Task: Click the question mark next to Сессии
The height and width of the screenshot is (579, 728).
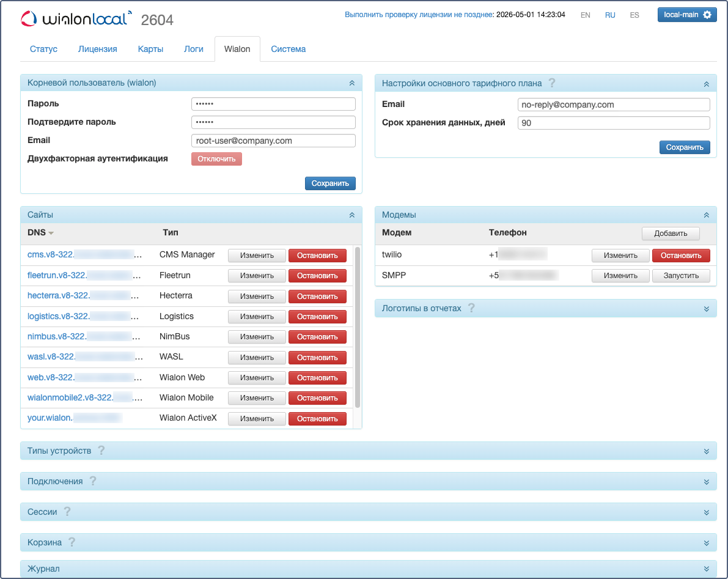Action: (x=67, y=512)
